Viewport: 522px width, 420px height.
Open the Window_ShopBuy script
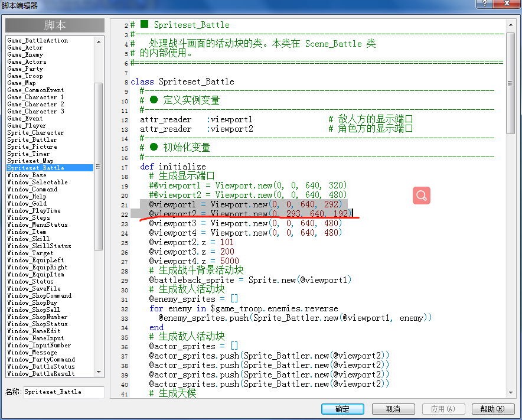[x=32, y=303]
